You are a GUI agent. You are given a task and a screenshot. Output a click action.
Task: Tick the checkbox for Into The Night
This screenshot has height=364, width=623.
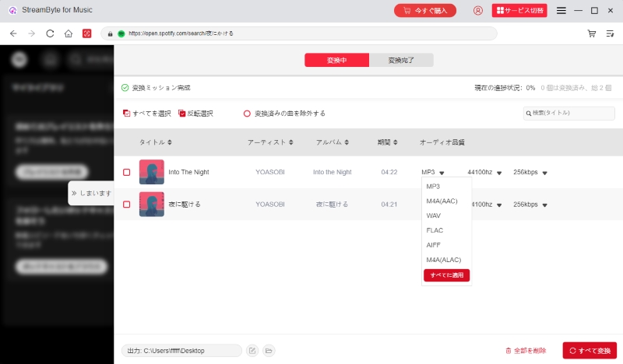click(126, 172)
